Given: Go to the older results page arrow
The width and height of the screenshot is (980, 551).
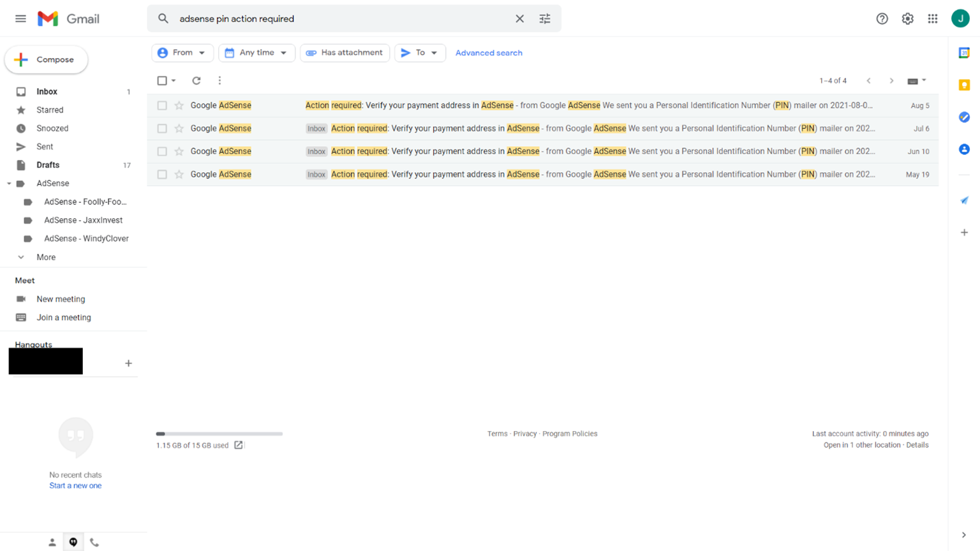Looking at the screenshot, I should 891,80.
